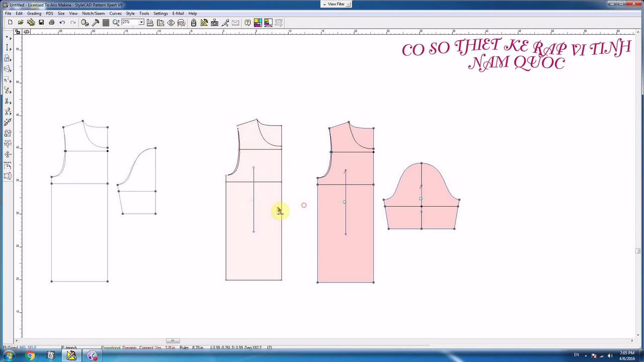Viewport: 644px width, 362px height.
Task: Click 'Proportional' in status bar
Action: 111,347
